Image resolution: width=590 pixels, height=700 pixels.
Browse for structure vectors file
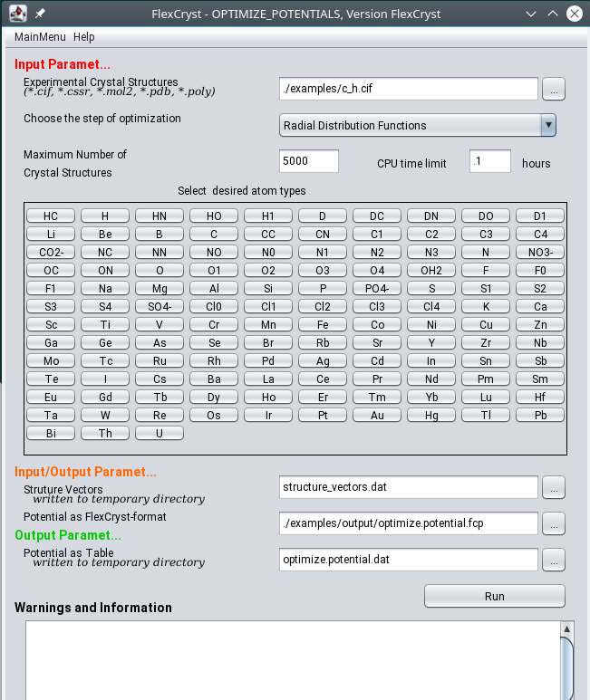(554, 487)
